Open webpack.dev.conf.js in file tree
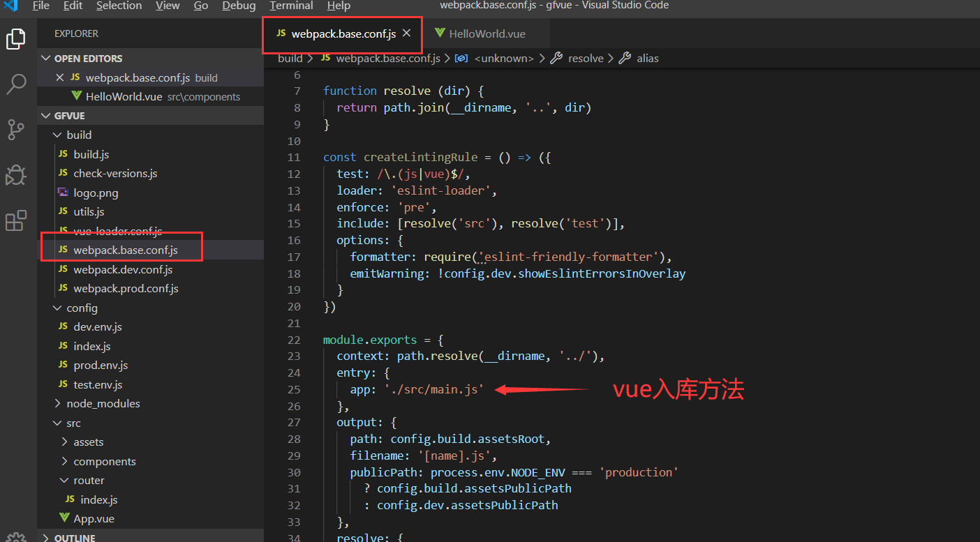 point(123,269)
